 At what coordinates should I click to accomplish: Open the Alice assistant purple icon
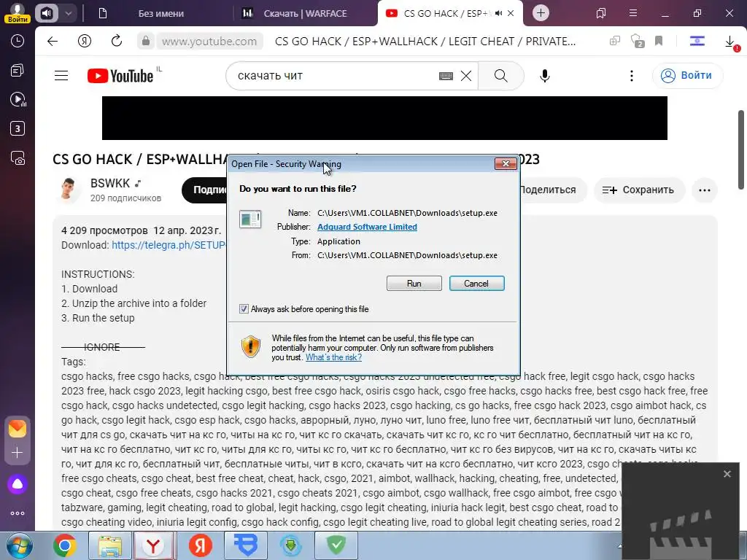18,484
